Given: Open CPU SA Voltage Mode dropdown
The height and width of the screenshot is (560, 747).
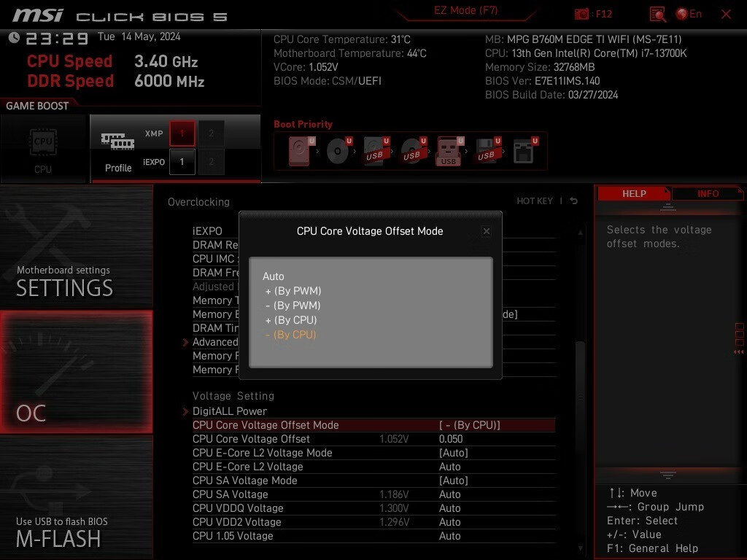Looking at the screenshot, I should (x=453, y=481).
